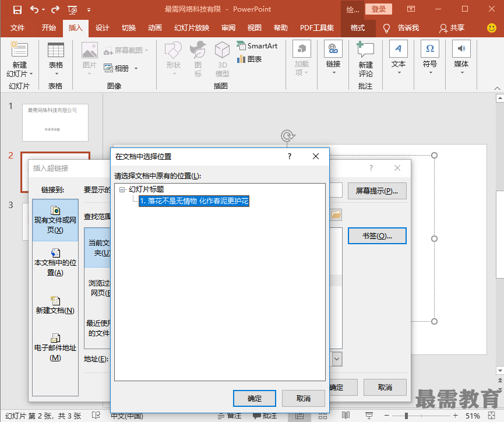Cancel the 在文档中选择位置 dialog
The image size is (504, 422).
(304, 399)
